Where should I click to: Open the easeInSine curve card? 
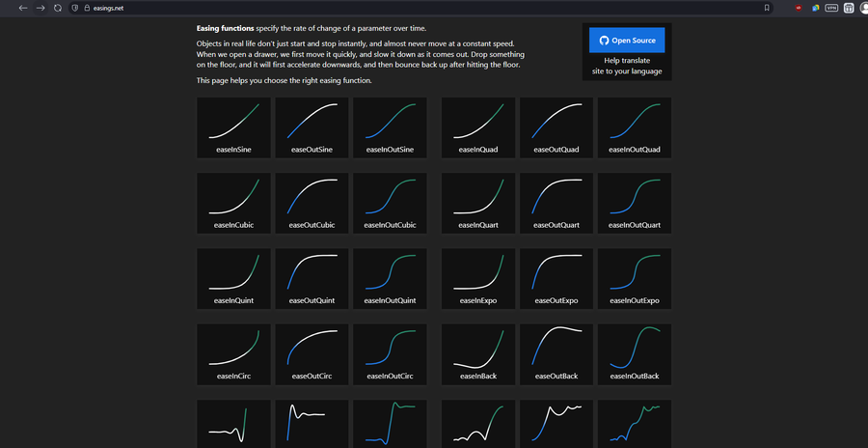click(x=233, y=127)
